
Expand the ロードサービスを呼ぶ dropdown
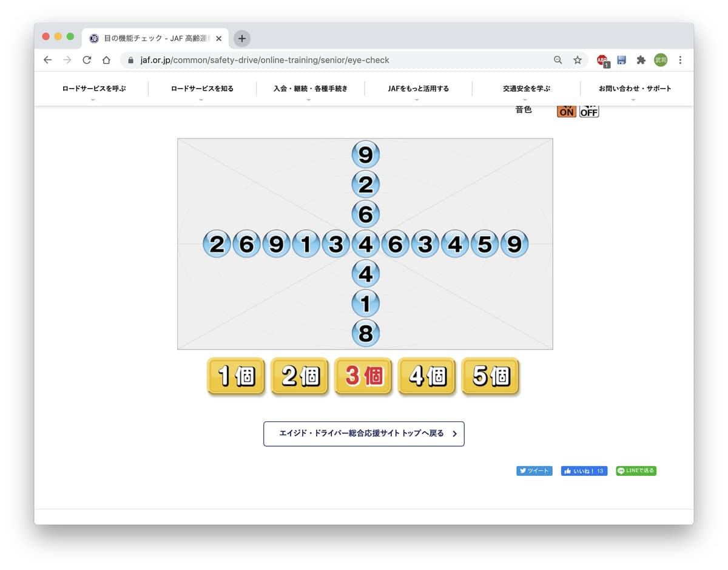(x=93, y=88)
